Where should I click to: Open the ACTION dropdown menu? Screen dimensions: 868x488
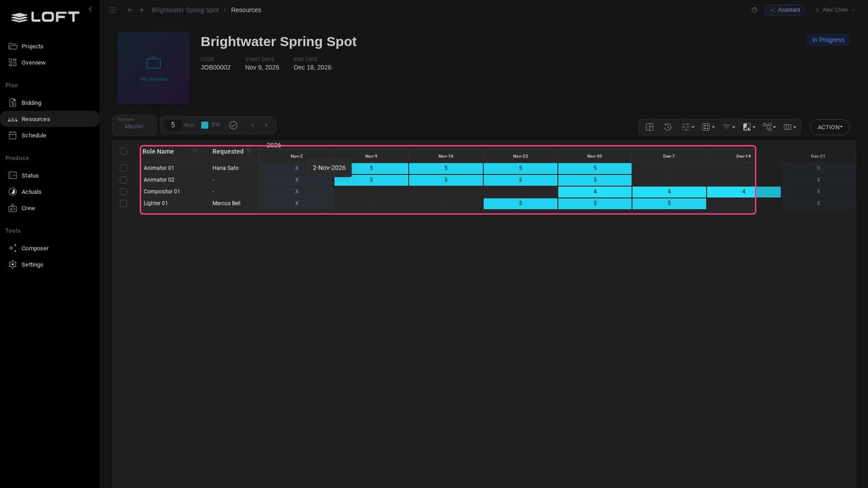pyautogui.click(x=829, y=127)
